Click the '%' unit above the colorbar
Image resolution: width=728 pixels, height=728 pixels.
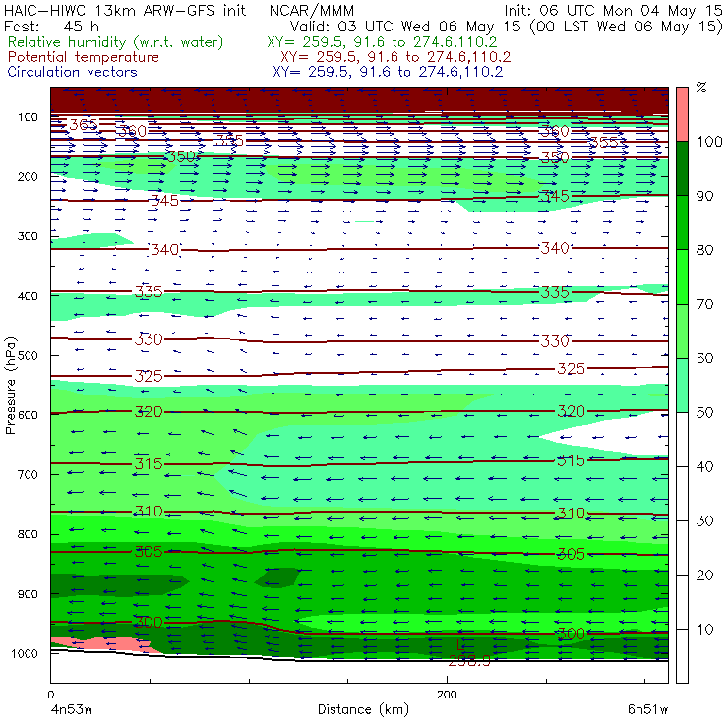click(701, 88)
